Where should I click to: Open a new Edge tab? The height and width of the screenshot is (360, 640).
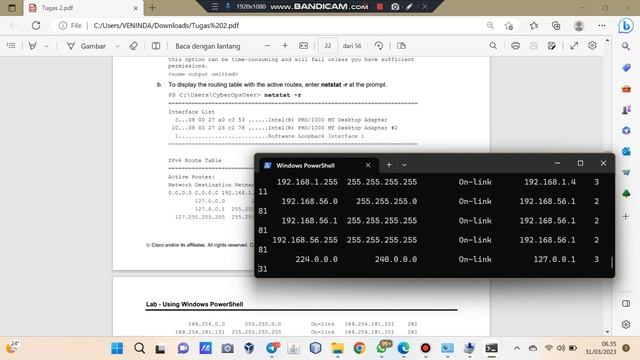pyautogui.click(x=152, y=8)
